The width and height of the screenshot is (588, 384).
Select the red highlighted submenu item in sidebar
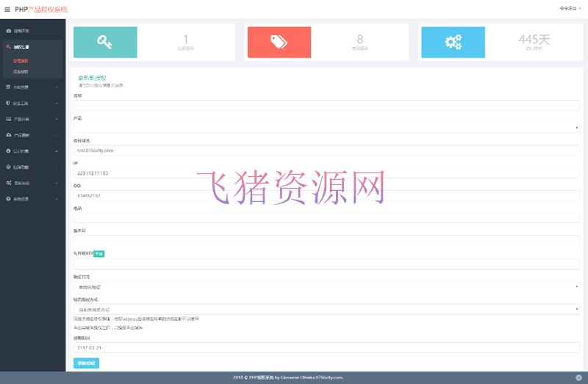pos(21,60)
